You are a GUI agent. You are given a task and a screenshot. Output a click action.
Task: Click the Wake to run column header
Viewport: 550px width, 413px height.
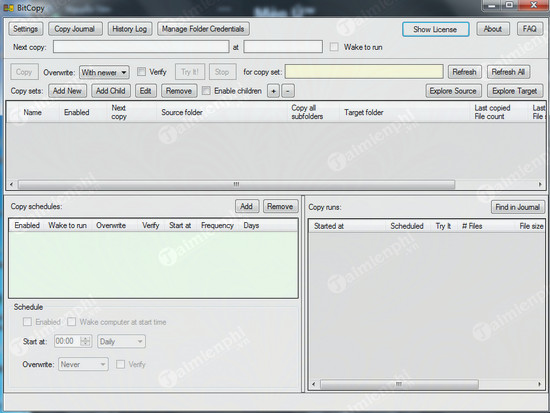click(67, 225)
